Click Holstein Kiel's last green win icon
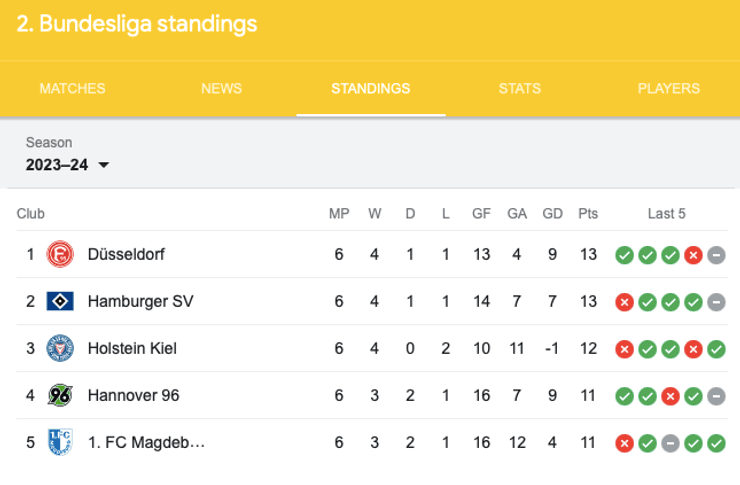Viewport: 740px width, 485px height. point(716,349)
